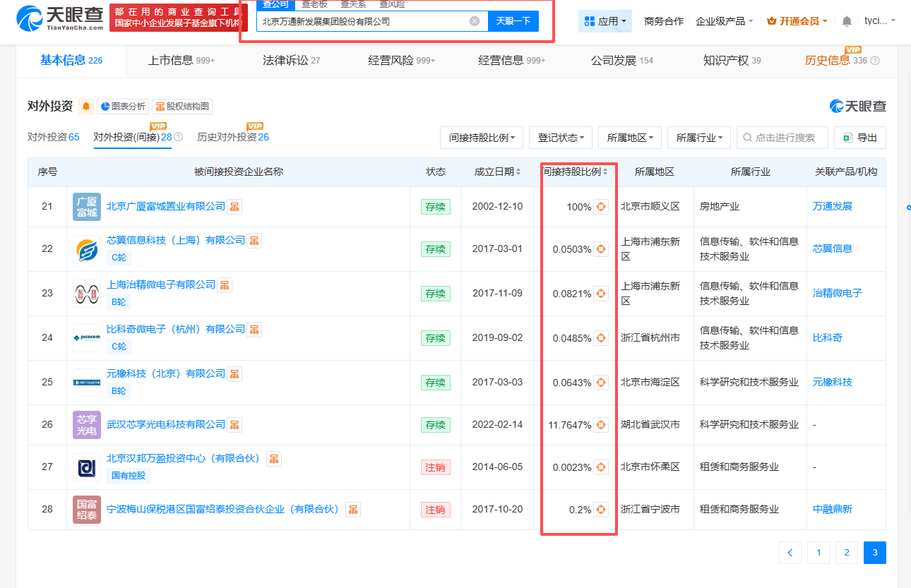
Task: Open the 所属行业 filter dropdown
Action: [x=699, y=138]
